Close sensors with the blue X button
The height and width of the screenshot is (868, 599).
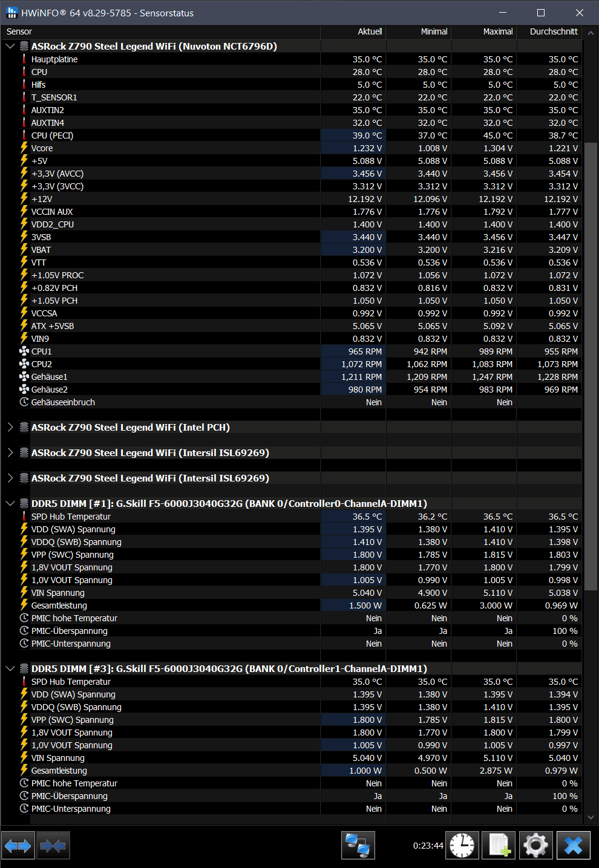(x=573, y=845)
